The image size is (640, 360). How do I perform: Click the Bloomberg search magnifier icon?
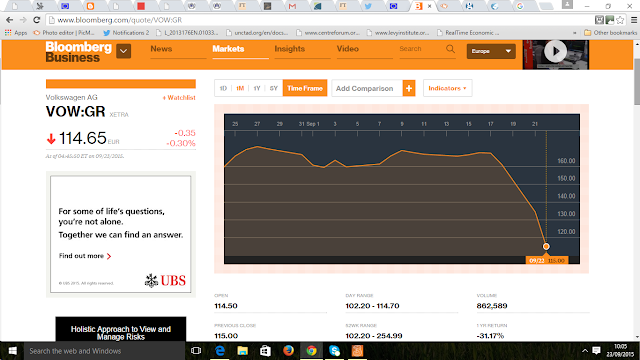[x=450, y=49]
